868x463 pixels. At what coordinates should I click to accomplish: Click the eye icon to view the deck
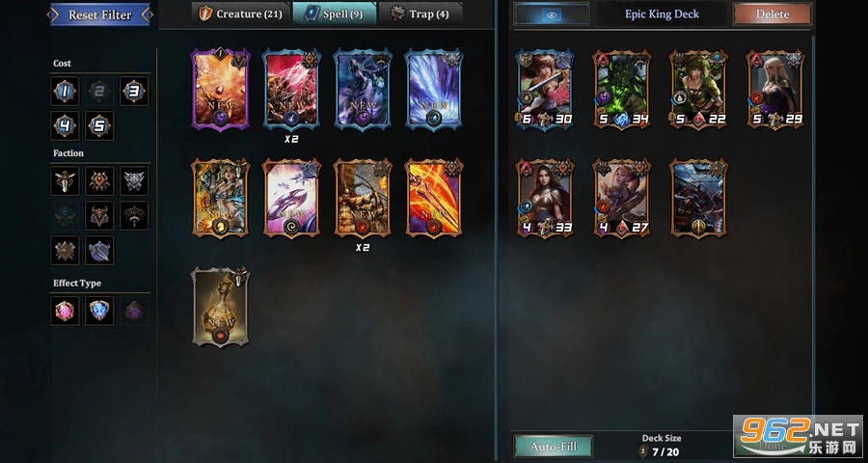click(552, 14)
